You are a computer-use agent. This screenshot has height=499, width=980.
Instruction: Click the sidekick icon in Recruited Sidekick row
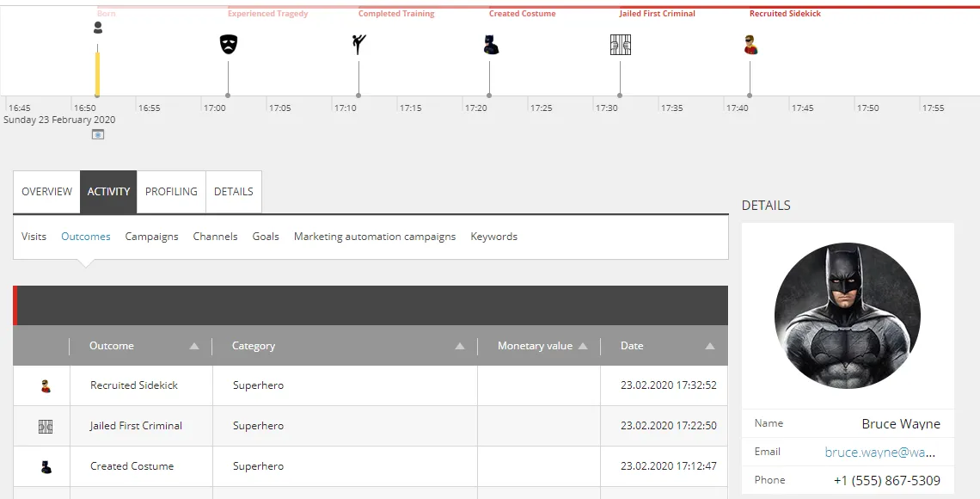[x=46, y=386]
